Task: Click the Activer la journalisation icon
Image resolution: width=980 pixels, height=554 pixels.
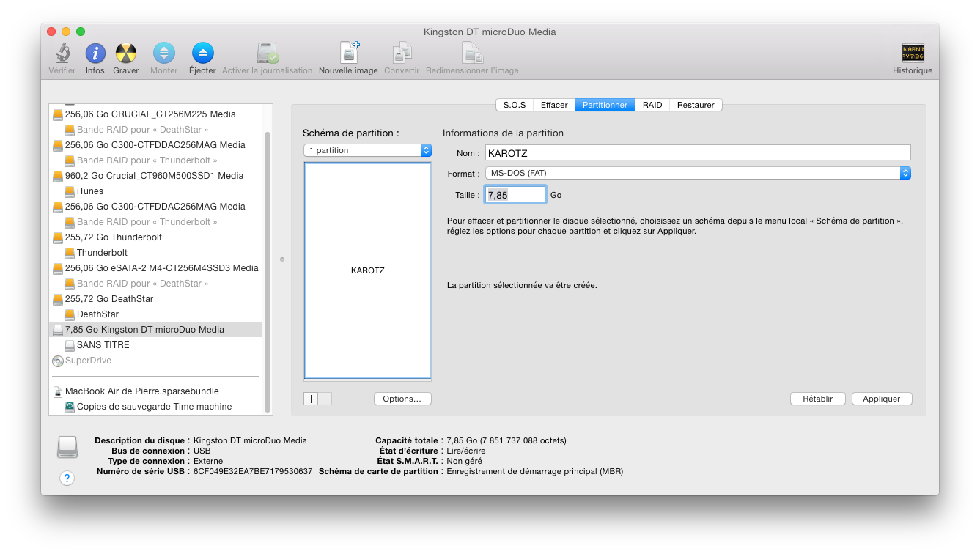Action: (267, 53)
